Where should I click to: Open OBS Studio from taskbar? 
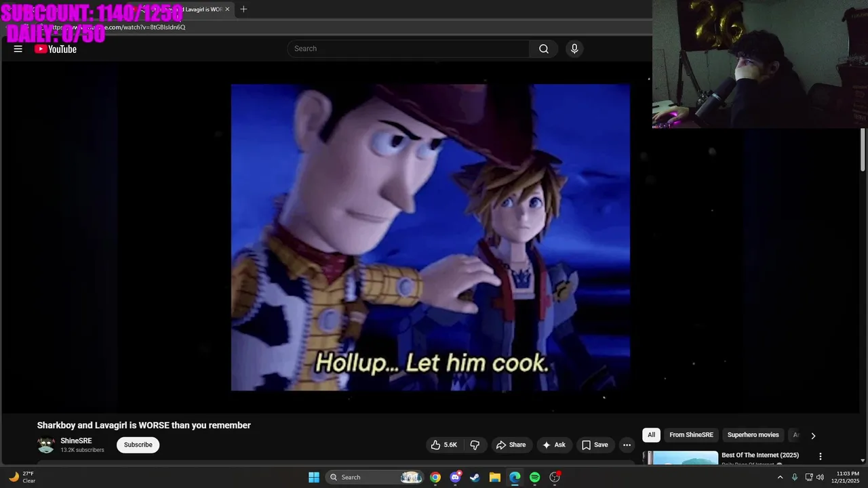point(555,477)
